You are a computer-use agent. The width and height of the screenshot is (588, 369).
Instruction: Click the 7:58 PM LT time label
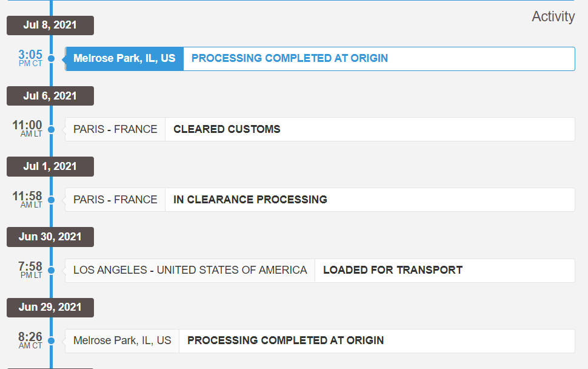[x=30, y=269]
